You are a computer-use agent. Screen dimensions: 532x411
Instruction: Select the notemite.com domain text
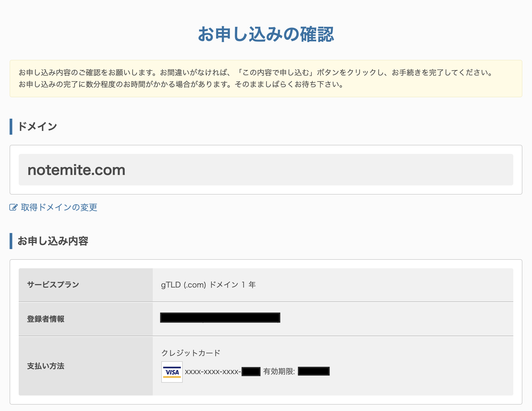76,170
